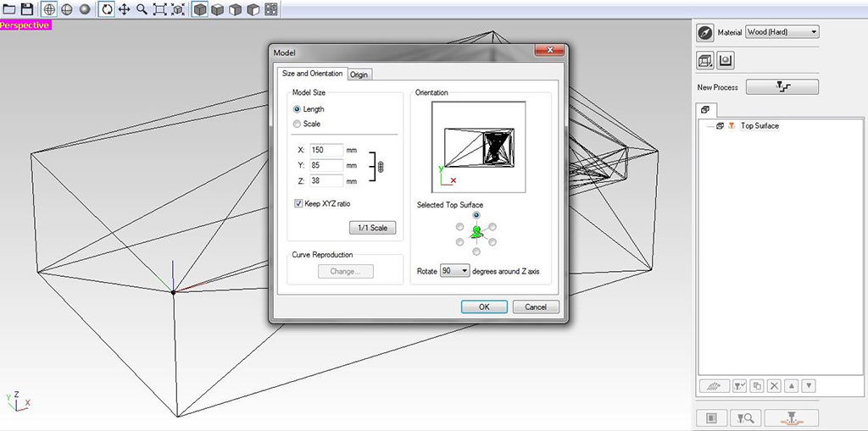
Task: Select the lower-right top surface radio button
Action: [x=492, y=242]
